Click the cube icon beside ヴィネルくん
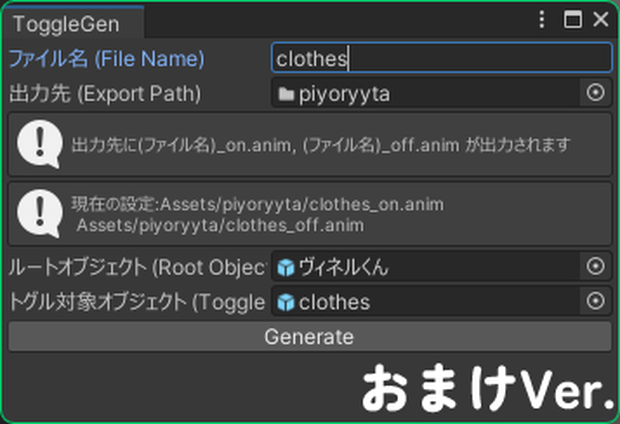Screen dimensions: 620x424 coord(286,267)
